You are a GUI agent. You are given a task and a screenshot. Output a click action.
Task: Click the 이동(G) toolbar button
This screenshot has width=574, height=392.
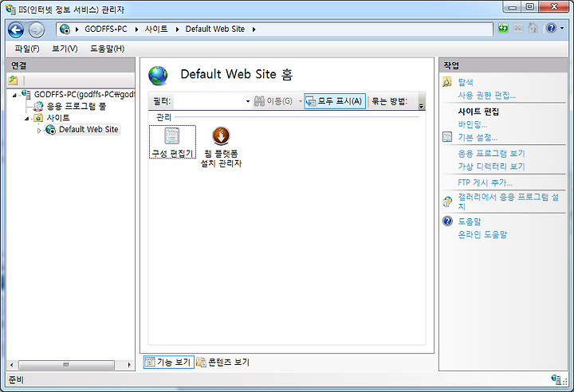click(x=273, y=101)
